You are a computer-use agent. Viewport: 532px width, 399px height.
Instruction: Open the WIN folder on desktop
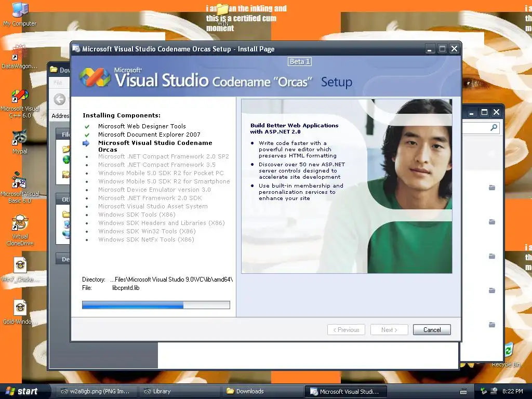(x=223, y=14)
